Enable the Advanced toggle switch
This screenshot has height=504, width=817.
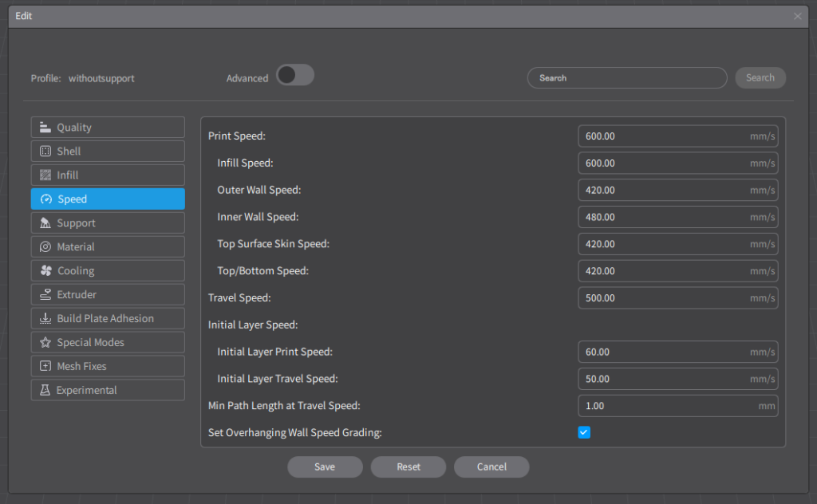294,76
